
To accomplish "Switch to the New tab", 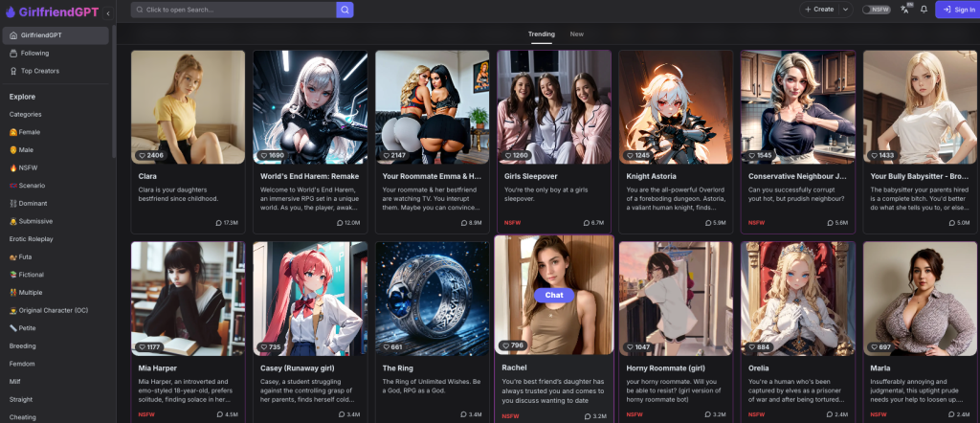I will (x=577, y=33).
